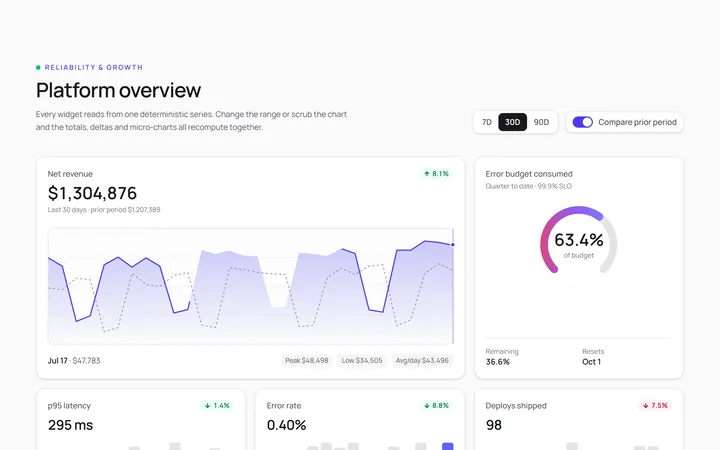Click the chart's current-point scrub marker
Viewport: 720px width, 450px height.
coord(453,245)
